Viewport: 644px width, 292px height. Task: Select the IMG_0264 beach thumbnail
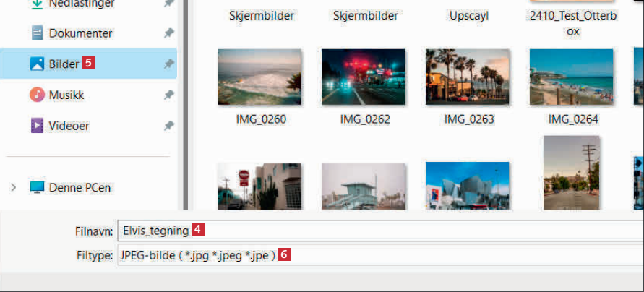pyautogui.click(x=571, y=77)
